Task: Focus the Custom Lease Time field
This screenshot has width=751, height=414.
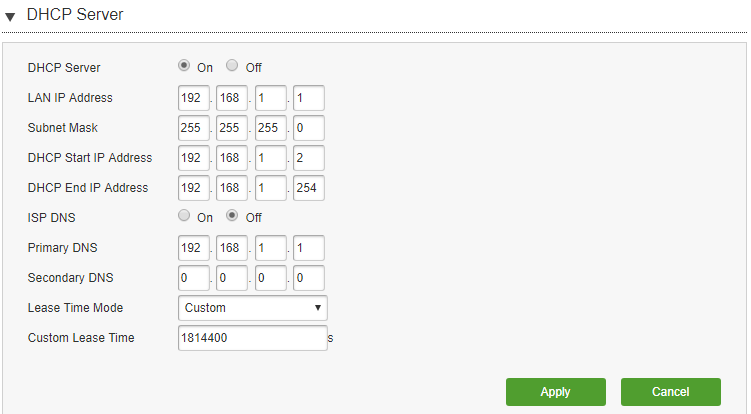Action: click(x=253, y=338)
